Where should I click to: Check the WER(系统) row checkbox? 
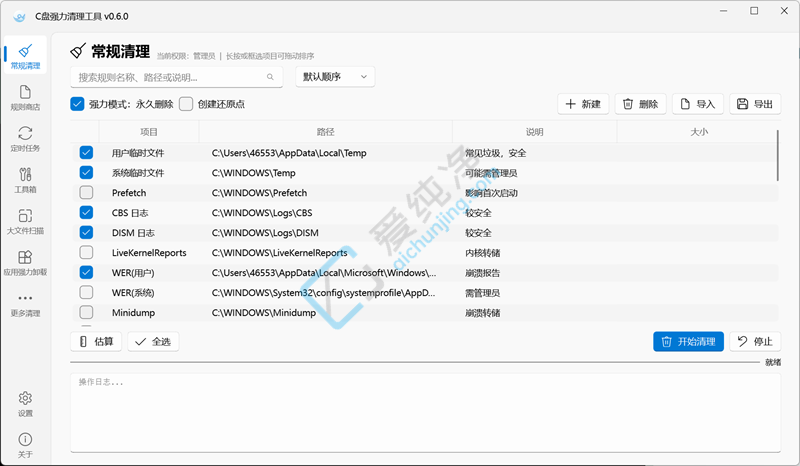pos(86,292)
